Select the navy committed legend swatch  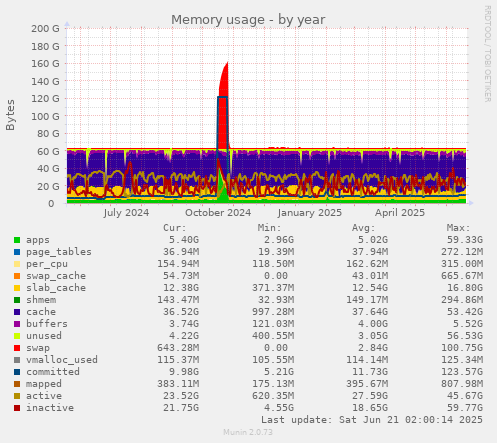[17, 372]
